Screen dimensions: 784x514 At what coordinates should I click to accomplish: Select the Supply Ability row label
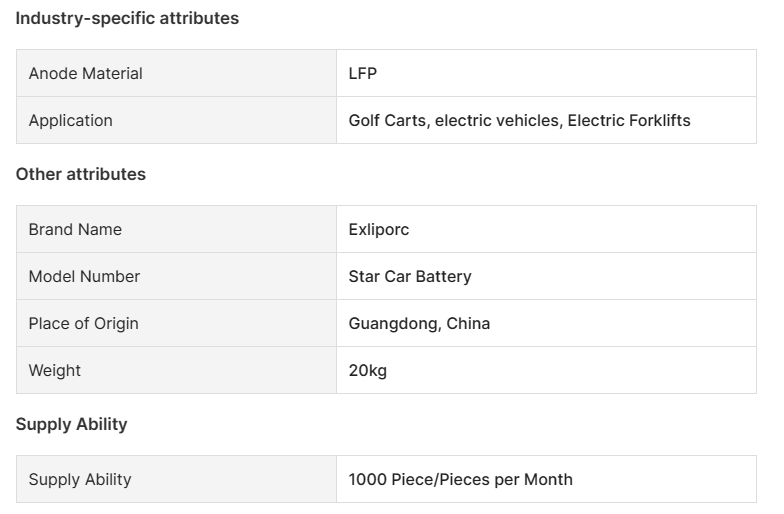(80, 479)
